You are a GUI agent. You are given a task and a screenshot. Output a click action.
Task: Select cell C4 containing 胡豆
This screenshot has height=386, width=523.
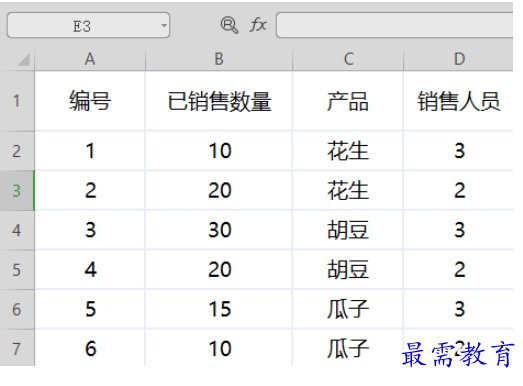tap(348, 230)
